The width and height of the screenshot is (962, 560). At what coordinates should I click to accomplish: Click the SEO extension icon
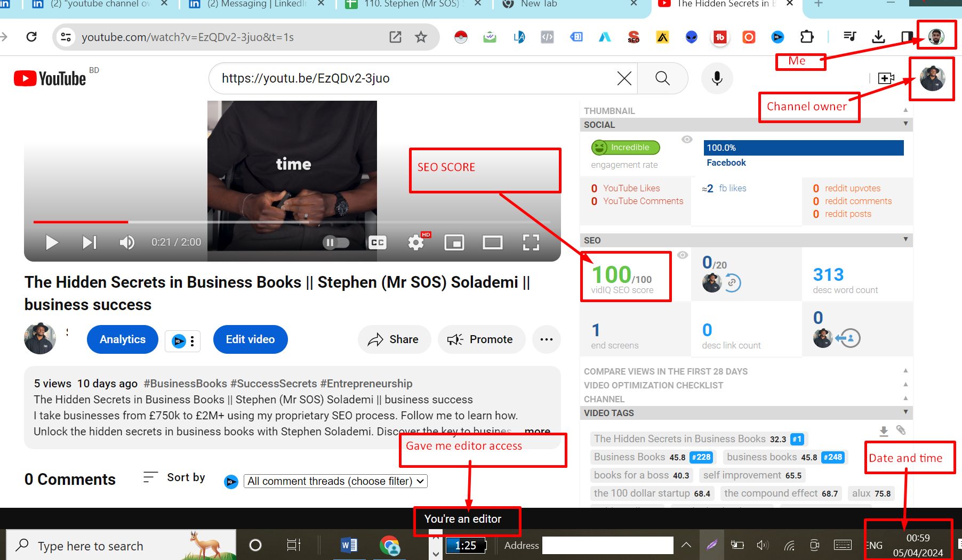(x=634, y=37)
